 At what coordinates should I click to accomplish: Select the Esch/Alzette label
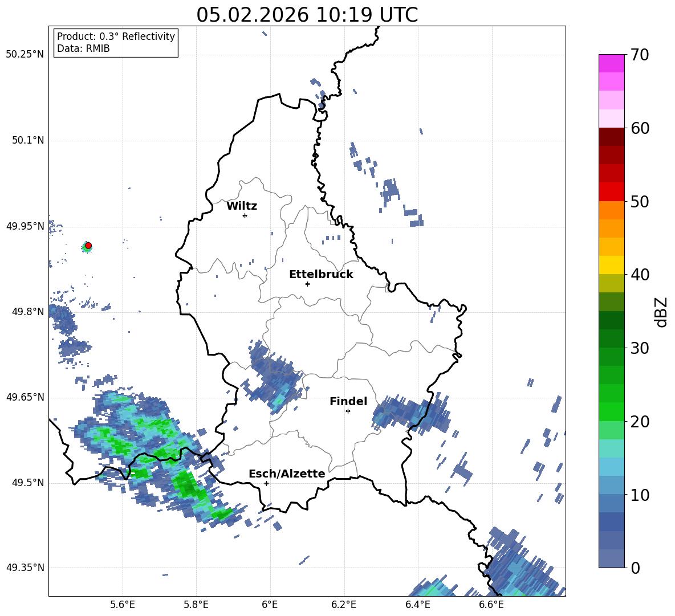(x=287, y=474)
